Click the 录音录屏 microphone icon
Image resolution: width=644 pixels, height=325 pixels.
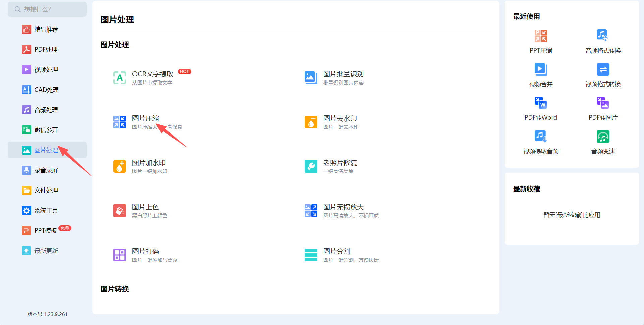click(26, 170)
